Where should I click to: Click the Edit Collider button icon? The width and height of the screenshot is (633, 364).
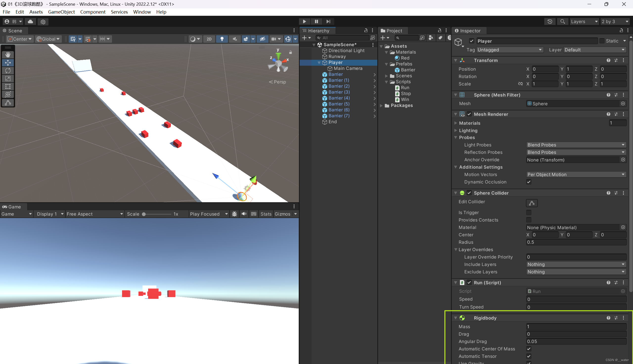tap(531, 203)
